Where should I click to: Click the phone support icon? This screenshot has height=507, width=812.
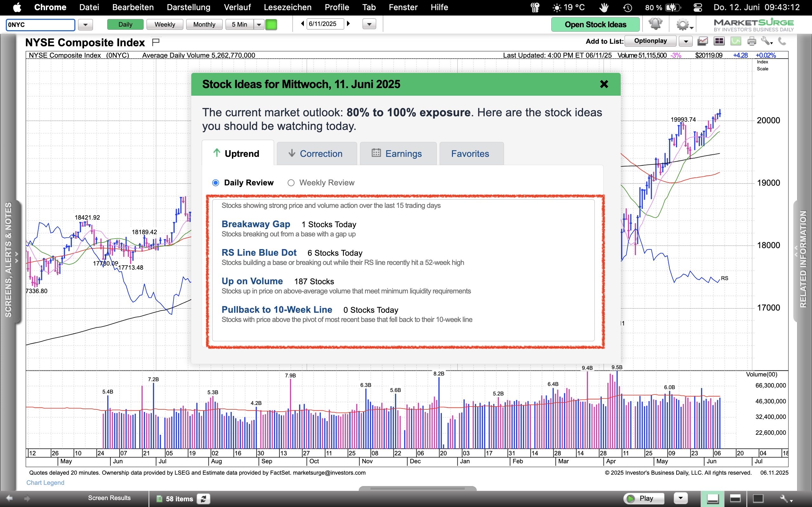click(x=782, y=41)
